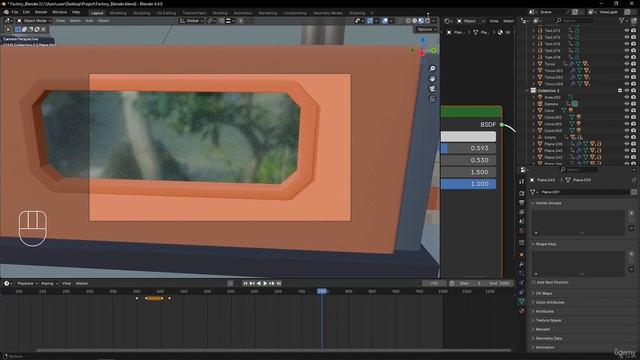Open the Global transform orientation dropdown
This screenshot has width=640, height=360.
191,20
